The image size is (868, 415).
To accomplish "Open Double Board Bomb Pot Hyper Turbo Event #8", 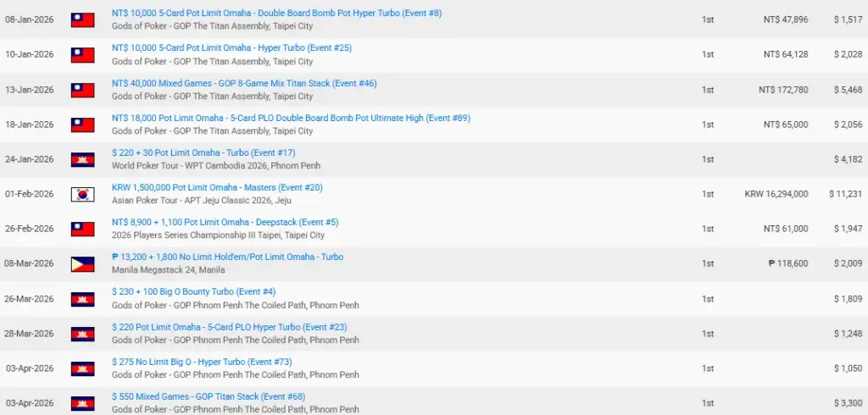I will (x=277, y=14).
